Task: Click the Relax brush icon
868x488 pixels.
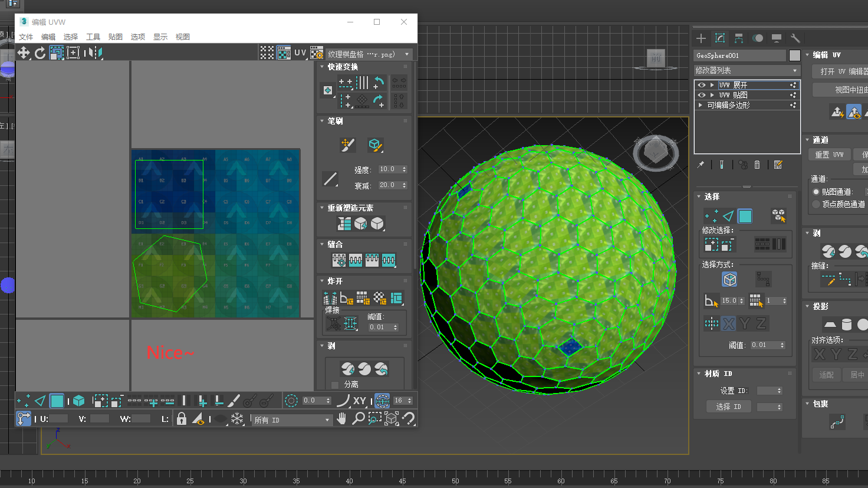Action: pos(374,145)
